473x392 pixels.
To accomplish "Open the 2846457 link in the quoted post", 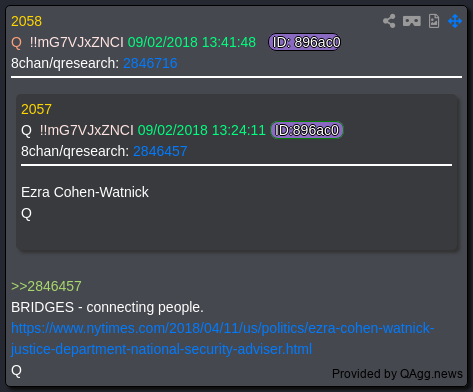I will (x=160, y=151).
